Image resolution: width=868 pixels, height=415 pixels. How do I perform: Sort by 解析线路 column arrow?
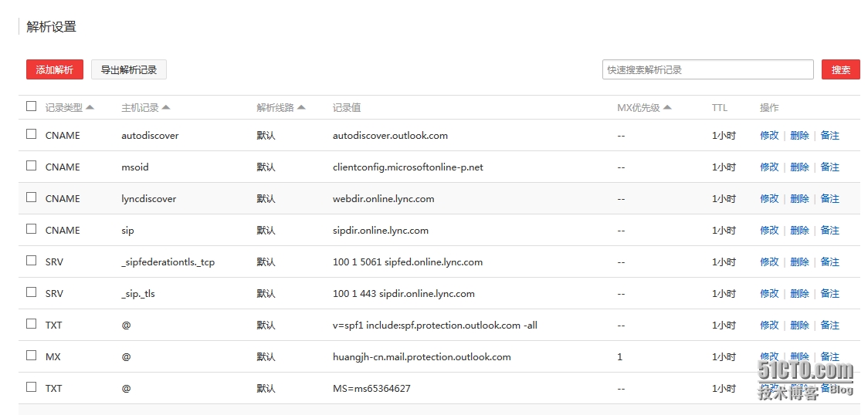click(301, 107)
